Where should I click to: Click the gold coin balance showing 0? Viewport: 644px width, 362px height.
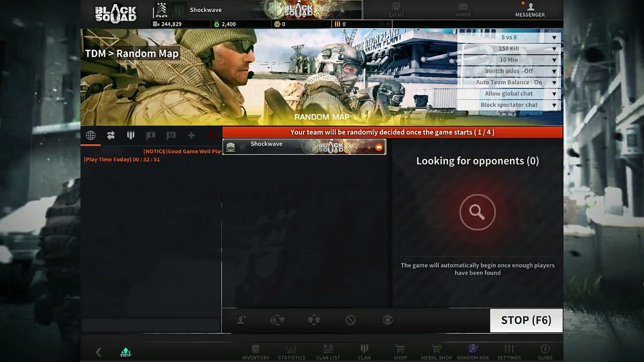280,24
